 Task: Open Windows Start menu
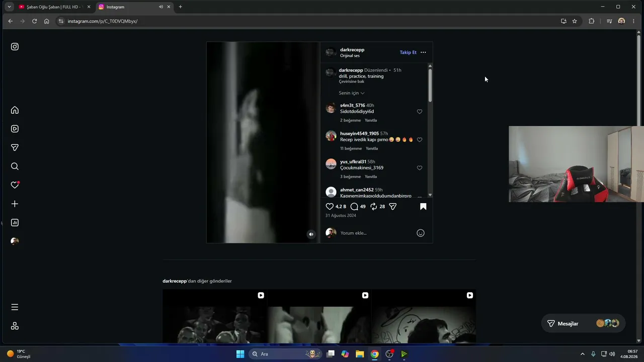tap(240, 354)
